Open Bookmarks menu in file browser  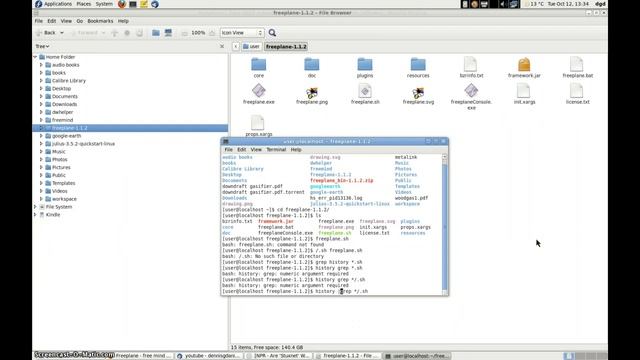tap(100, 21)
